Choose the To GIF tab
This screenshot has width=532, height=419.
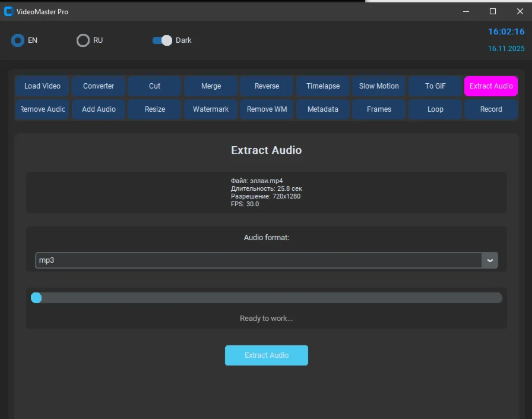pyautogui.click(x=435, y=86)
